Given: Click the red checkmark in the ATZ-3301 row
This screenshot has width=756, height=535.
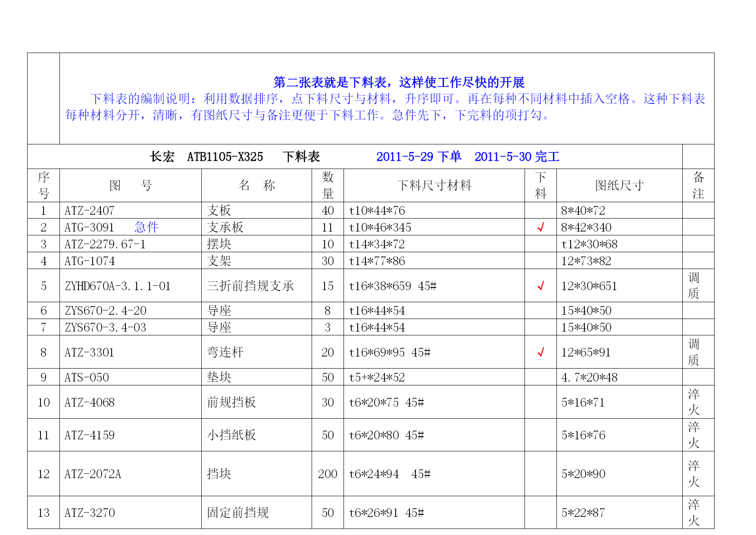Looking at the screenshot, I should coord(540,352).
